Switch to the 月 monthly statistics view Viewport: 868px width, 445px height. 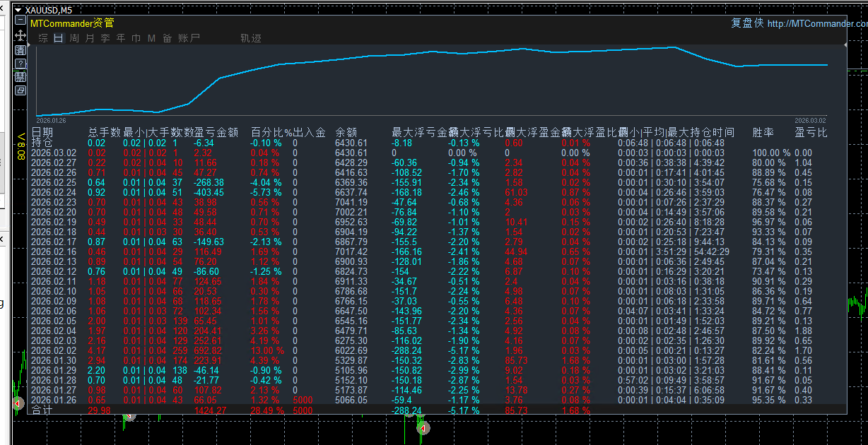(89, 37)
